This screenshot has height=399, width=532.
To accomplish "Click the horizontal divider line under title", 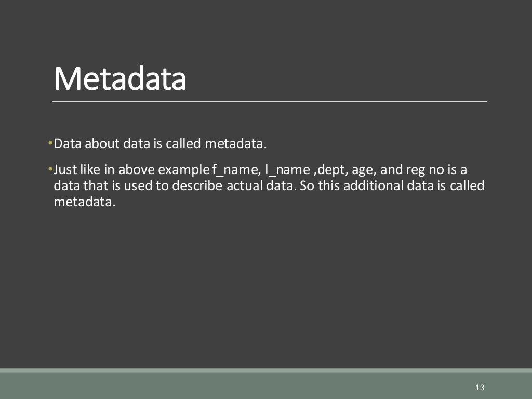I will tap(270, 101).
